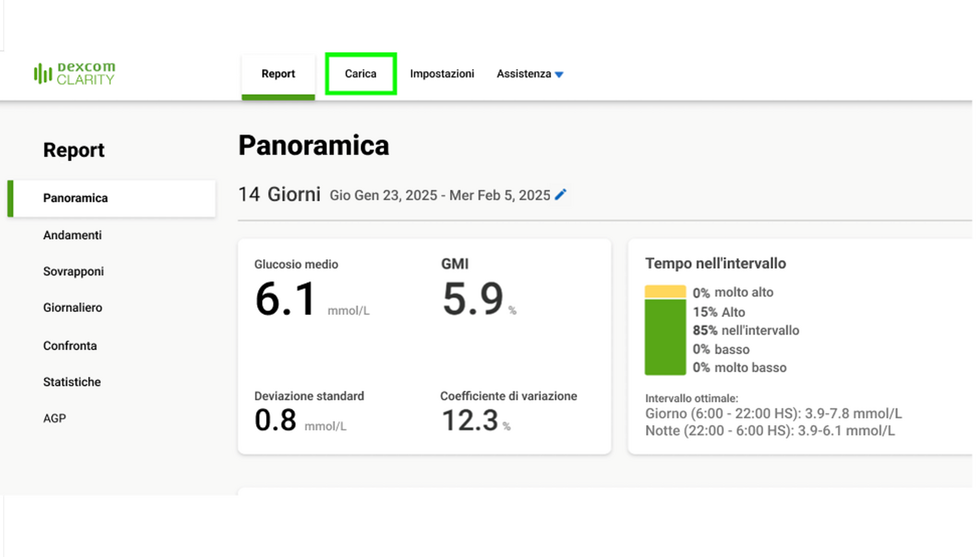980x557 pixels.
Task: Open the AGP report
Action: point(54,418)
